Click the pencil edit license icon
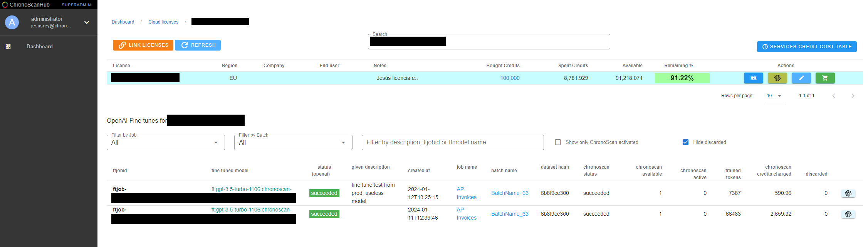The height and width of the screenshot is (247, 868). 801,78
